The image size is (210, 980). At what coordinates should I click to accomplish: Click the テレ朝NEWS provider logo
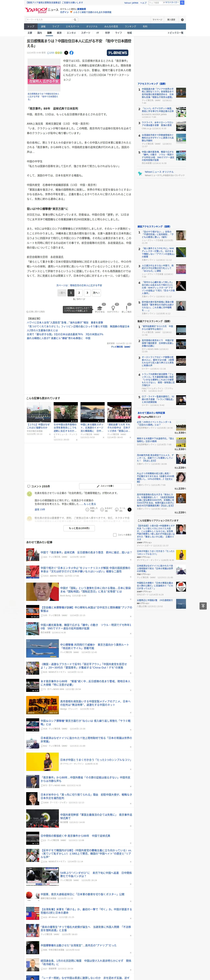tap(117, 53)
